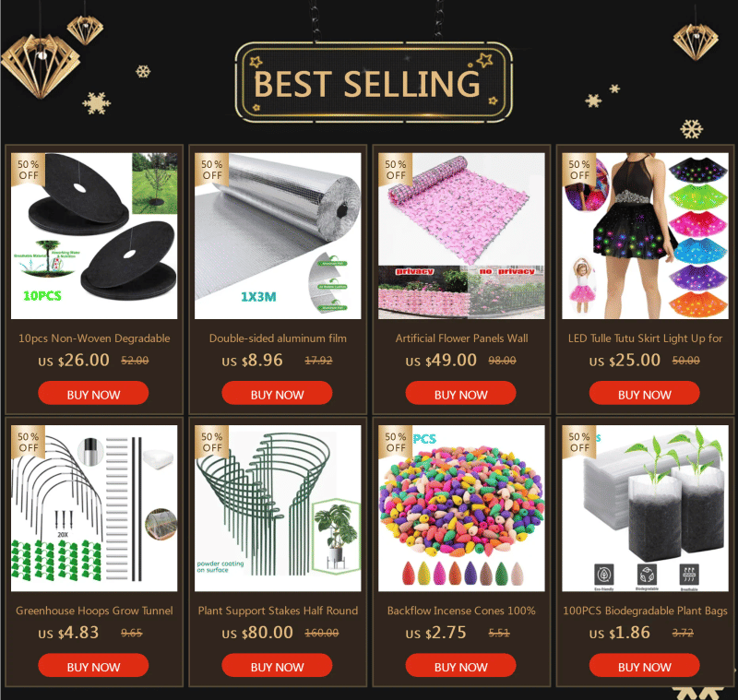Open the greenhouse hoops product image
Screen dimensions: 738x700
pyautogui.click(x=94, y=508)
